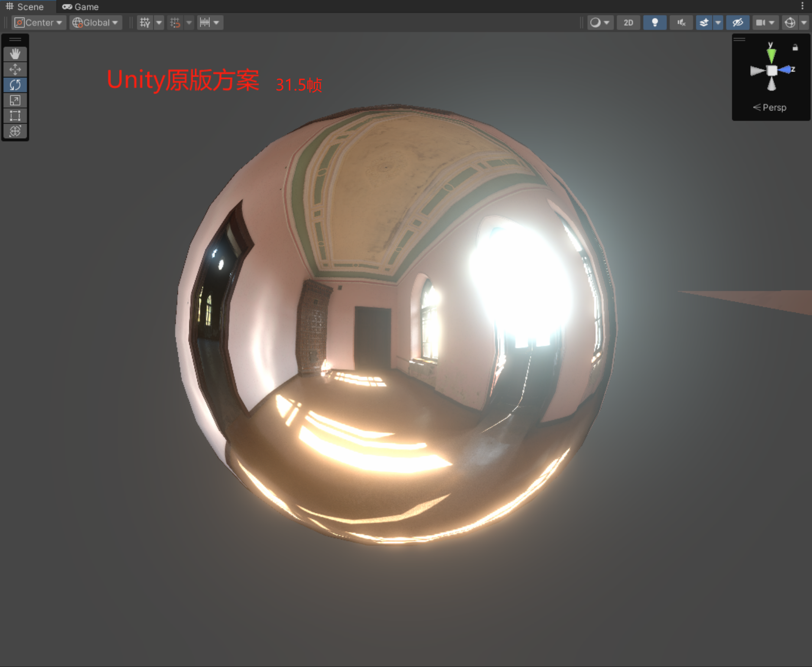Open the Global orientation dropdown

tap(95, 22)
